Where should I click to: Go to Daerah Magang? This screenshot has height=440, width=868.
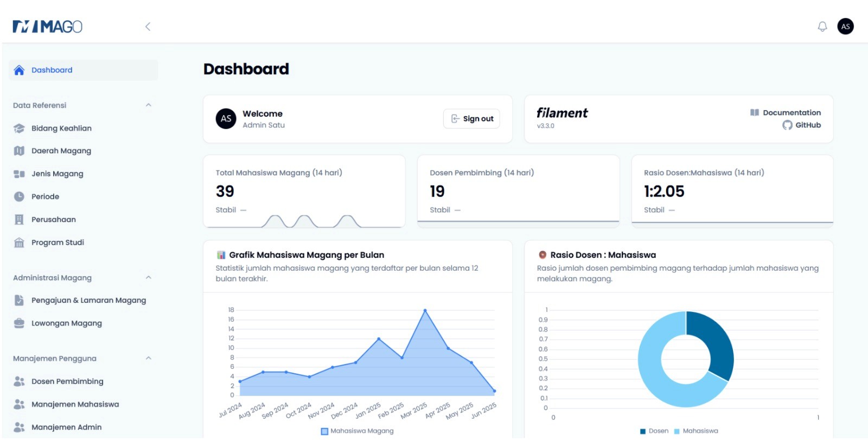(84, 151)
